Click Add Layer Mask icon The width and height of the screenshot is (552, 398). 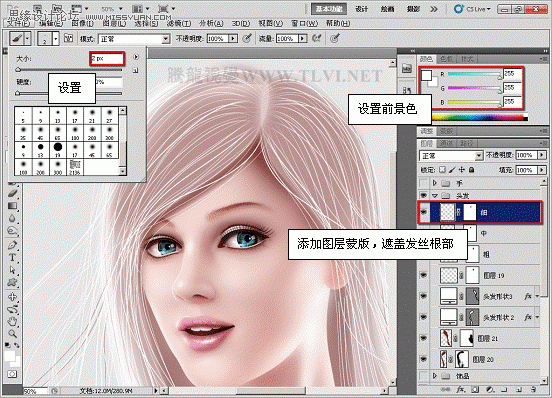(x=475, y=390)
